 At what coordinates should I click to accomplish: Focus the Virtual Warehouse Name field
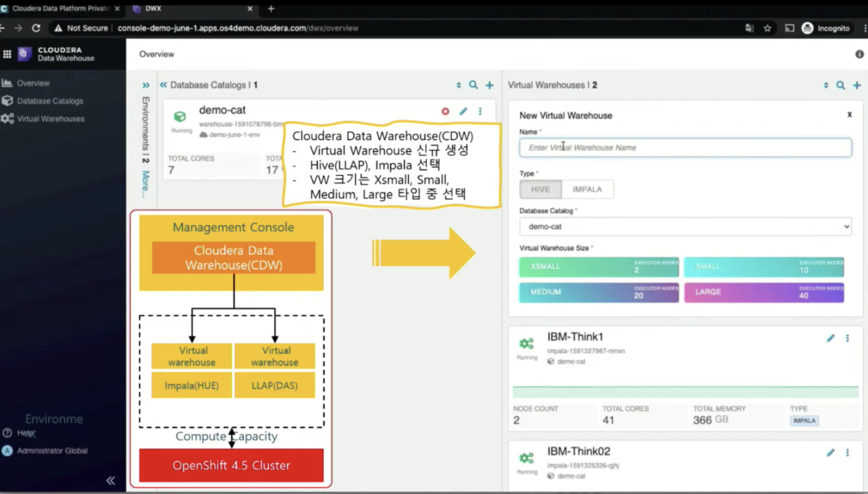(x=685, y=147)
